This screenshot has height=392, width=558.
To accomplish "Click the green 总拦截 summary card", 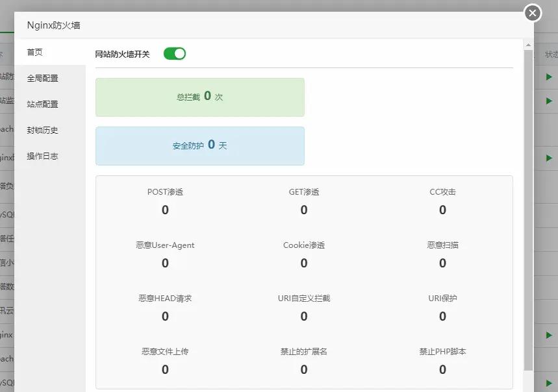I will pyautogui.click(x=199, y=97).
